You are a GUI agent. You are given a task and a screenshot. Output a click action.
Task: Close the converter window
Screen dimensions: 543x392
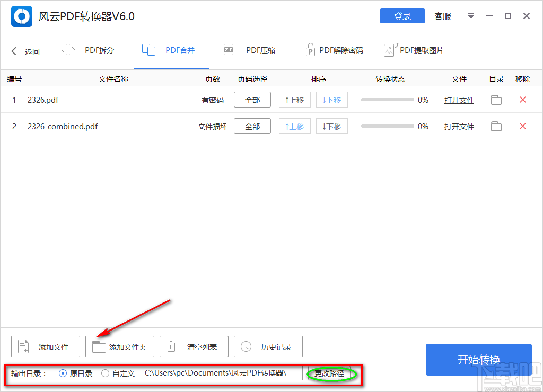(527, 16)
